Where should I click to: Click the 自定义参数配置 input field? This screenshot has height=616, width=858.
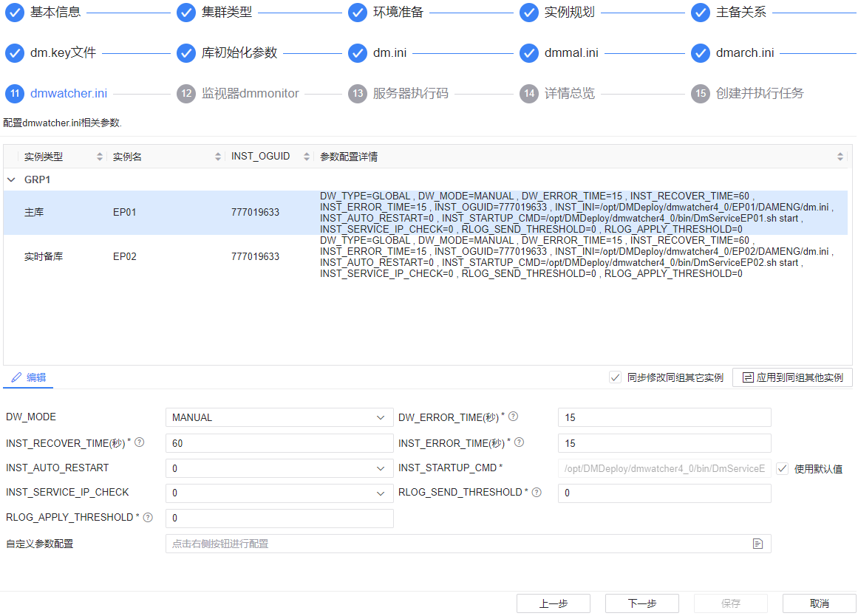468,544
